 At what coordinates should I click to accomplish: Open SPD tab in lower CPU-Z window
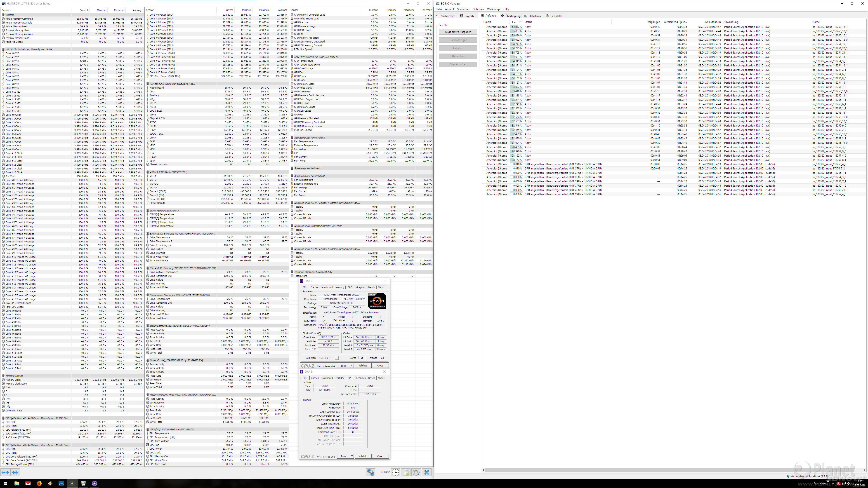click(350, 378)
